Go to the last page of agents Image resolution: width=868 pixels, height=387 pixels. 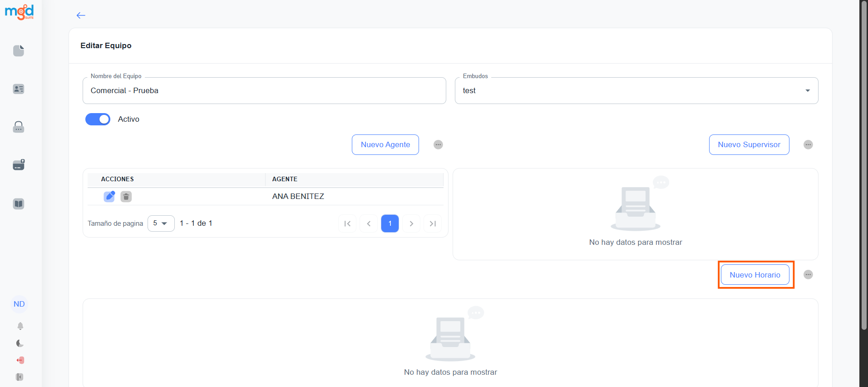[433, 223]
